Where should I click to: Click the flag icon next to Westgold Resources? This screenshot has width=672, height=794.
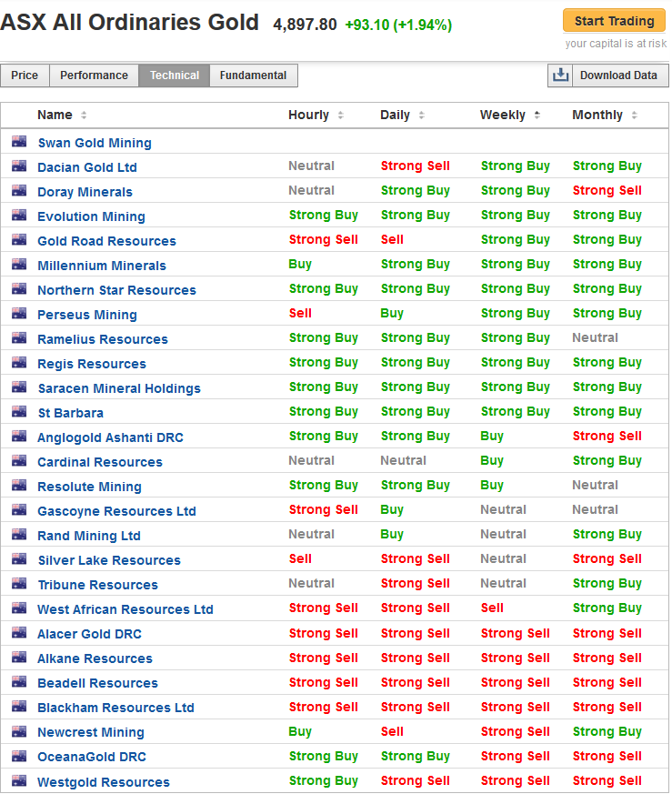point(19,780)
